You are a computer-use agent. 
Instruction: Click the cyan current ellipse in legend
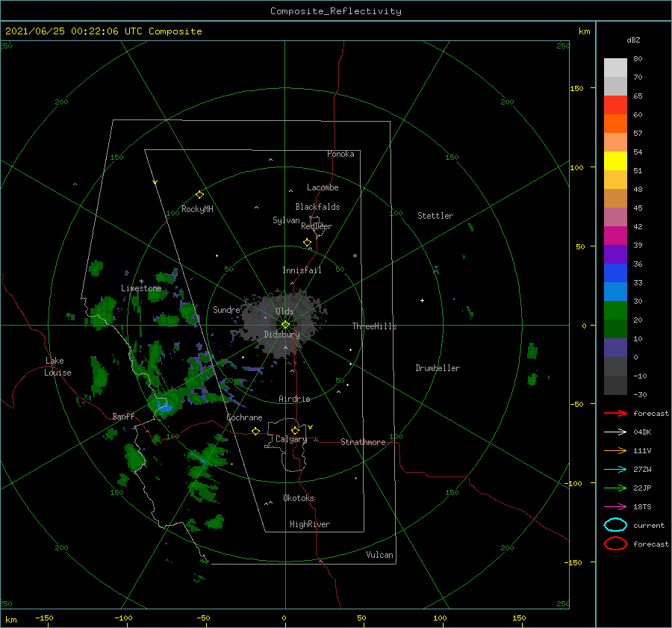(x=615, y=525)
